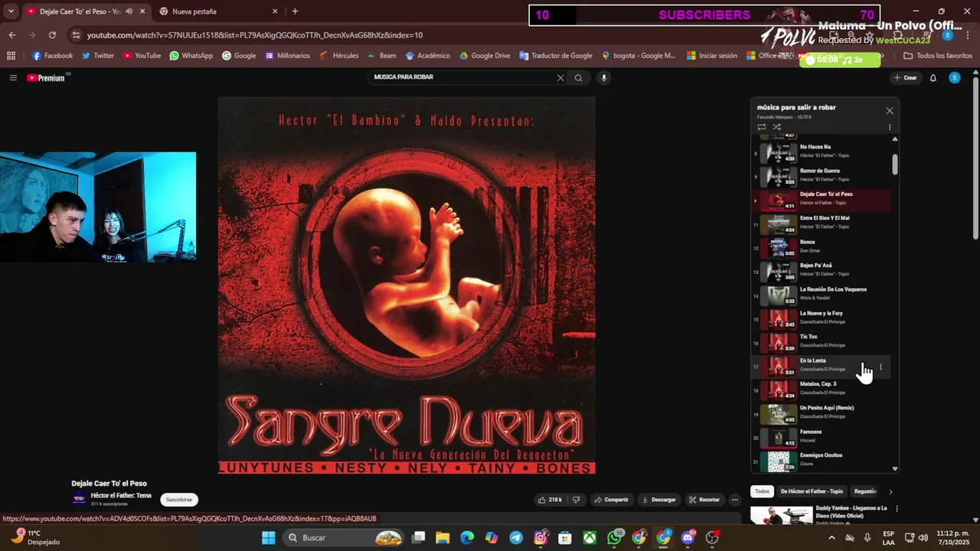Open Crear menu button
The height and width of the screenshot is (551, 980).
coord(905,77)
